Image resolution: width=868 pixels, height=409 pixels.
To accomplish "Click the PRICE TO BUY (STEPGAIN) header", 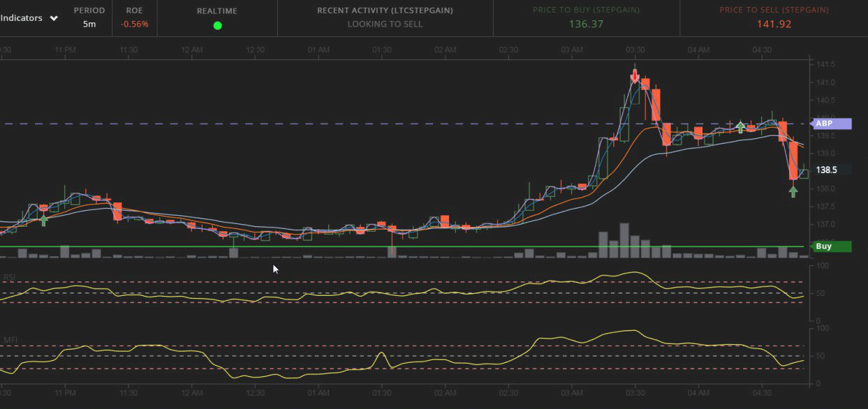I will [x=587, y=10].
